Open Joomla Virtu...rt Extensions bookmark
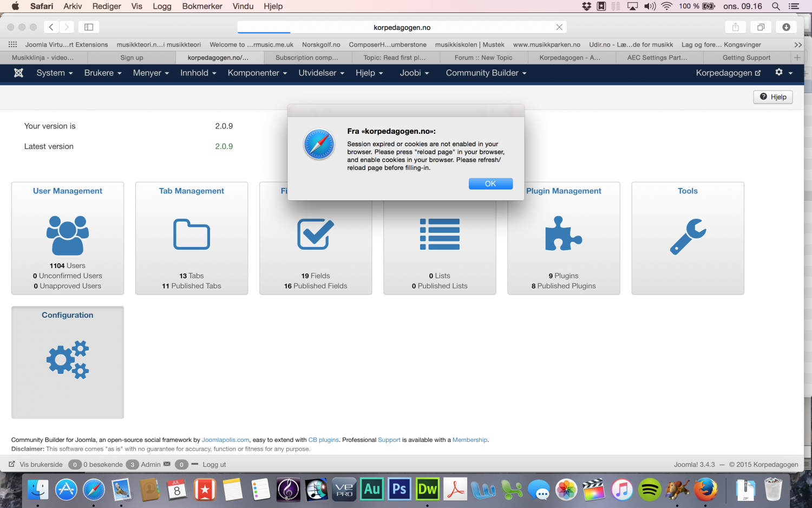The height and width of the screenshot is (508, 812). click(x=67, y=44)
